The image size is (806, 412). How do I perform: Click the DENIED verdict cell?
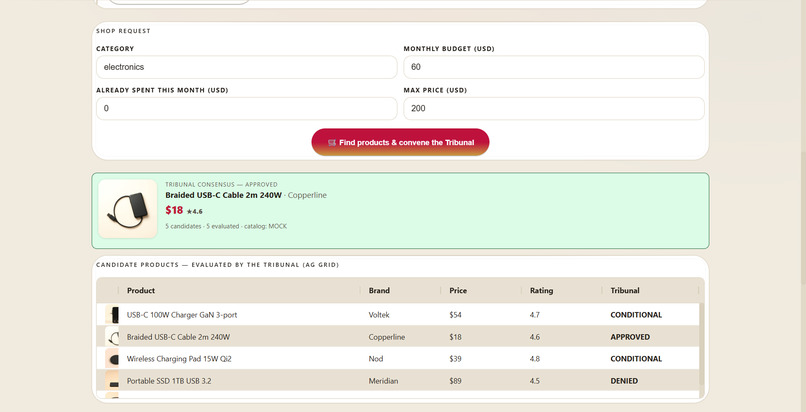624,381
